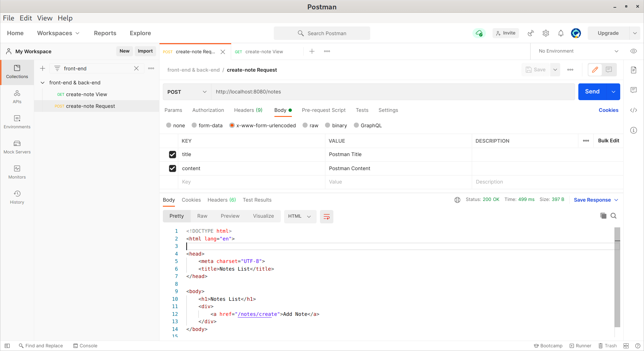
Task: Click the network globe icon near status
Action: click(457, 200)
